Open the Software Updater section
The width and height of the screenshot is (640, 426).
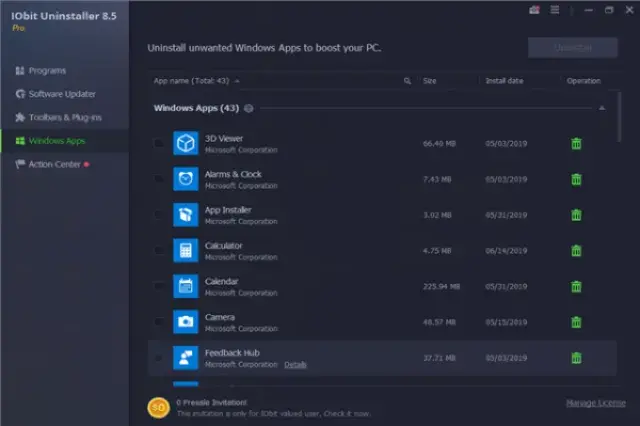[62, 94]
